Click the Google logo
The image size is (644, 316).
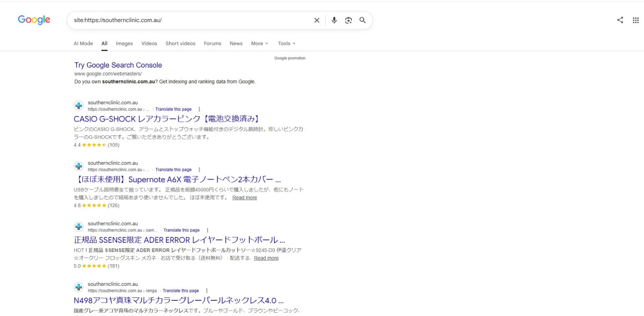coord(34,20)
